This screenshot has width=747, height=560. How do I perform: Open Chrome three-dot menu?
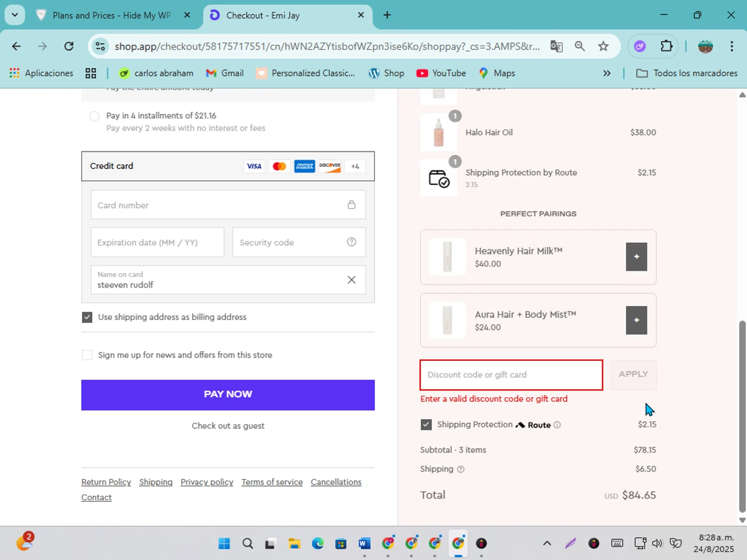click(x=732, y=46)
